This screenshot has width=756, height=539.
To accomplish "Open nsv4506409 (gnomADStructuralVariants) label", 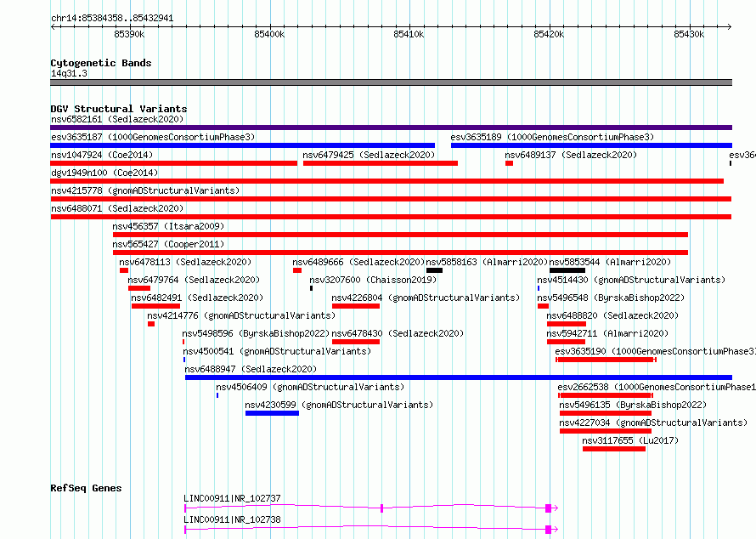I will click(310, 387).
